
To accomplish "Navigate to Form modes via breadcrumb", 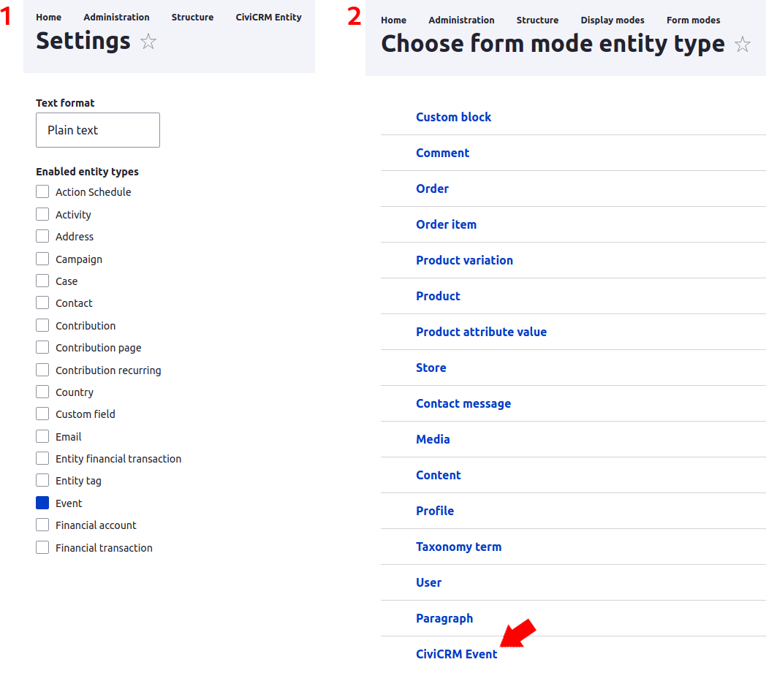I will (693, 20).
